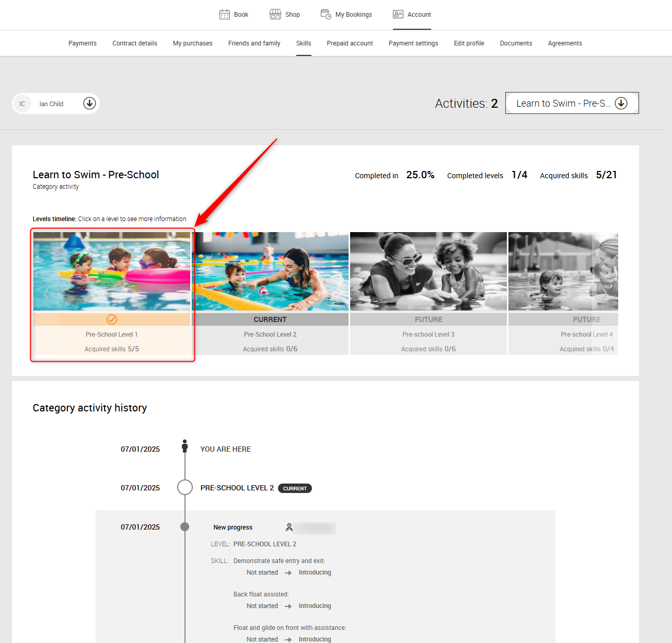The width and height of the screenshot is (672, 643).
Task: Click the instructor icon beside New progress
Action: click(289, 527)
